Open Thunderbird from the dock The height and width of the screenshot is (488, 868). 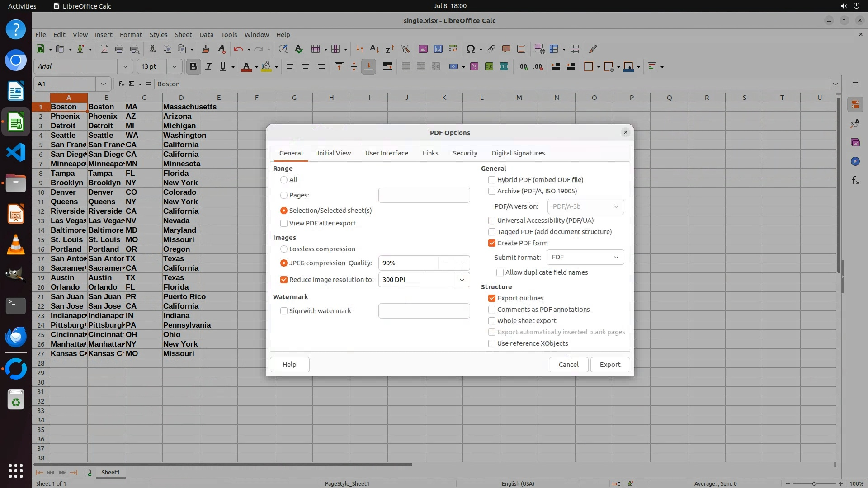16,337
